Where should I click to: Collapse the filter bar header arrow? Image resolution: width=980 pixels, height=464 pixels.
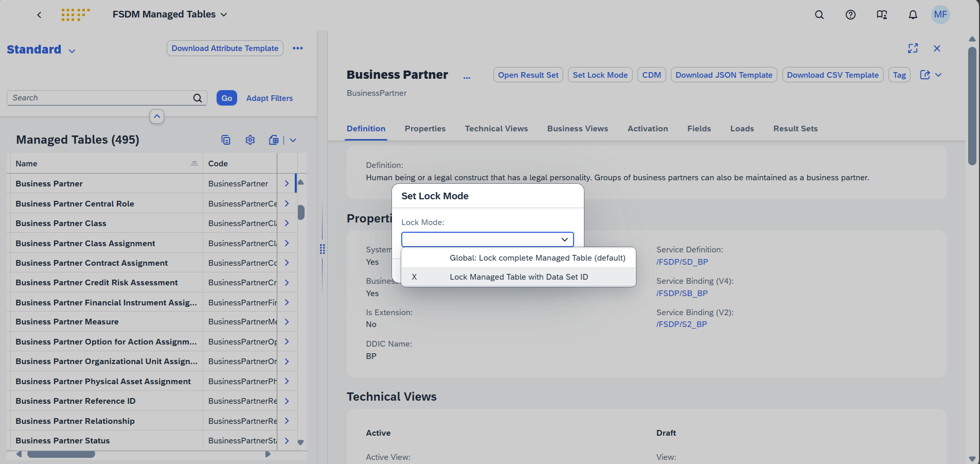[x=157, y=116]
